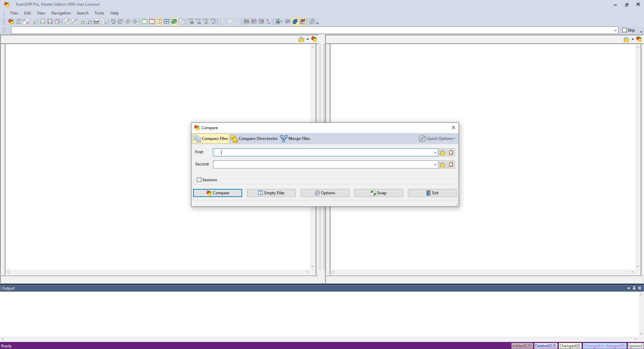Click the Compare (apple) icon in the main toolbar

click(11, 22)
